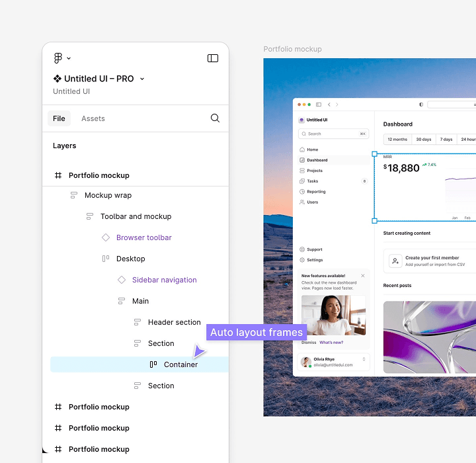Open layer search magnifier icon
This screenshot has height=463, width=476.
pyautogui.click(x=215, y=118)
